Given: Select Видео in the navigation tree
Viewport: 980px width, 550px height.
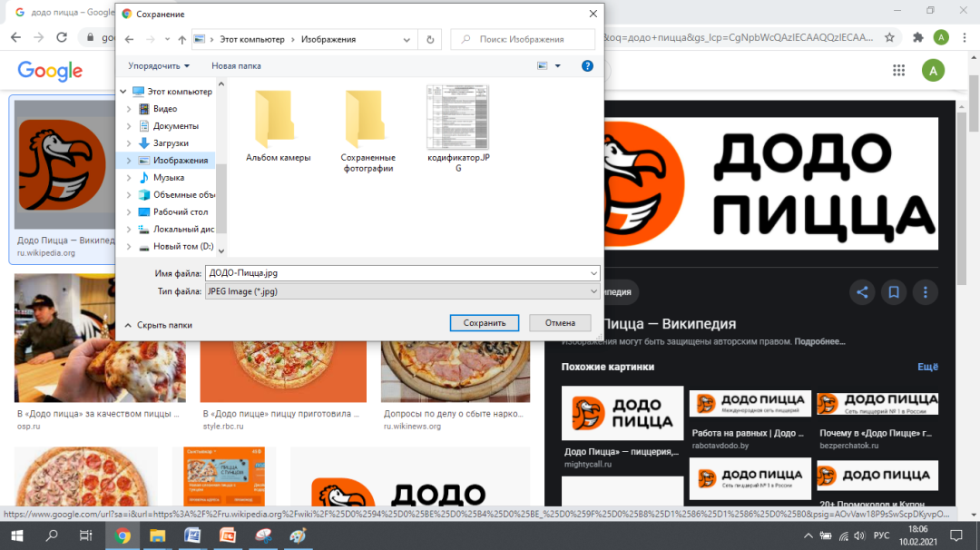Looking at the screenshot, I should tap(165, 109).
